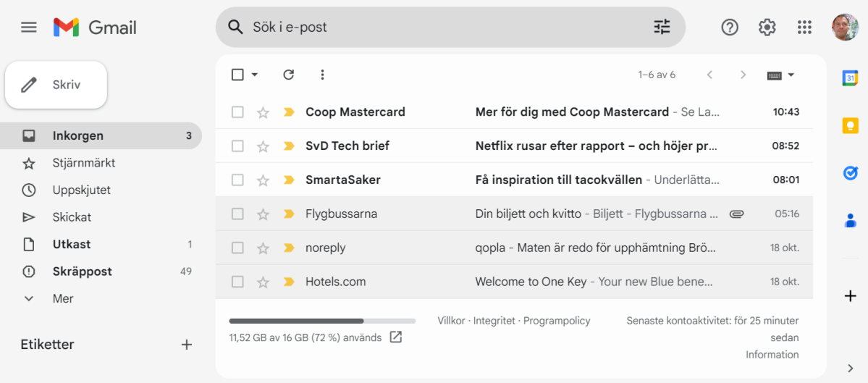
Task: Open the account profile picture
Action: (x=845, y=27)
